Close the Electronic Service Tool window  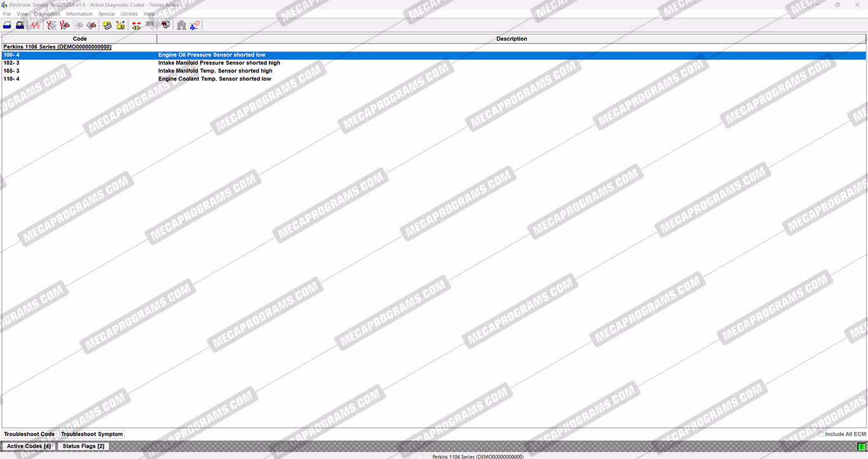(857, 4)
